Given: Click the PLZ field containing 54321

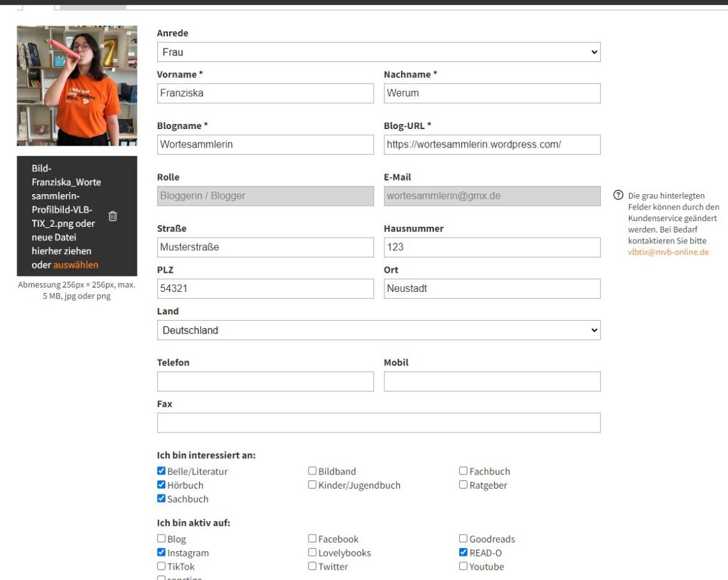Looking at the screenshot, I should coord(265,289).
